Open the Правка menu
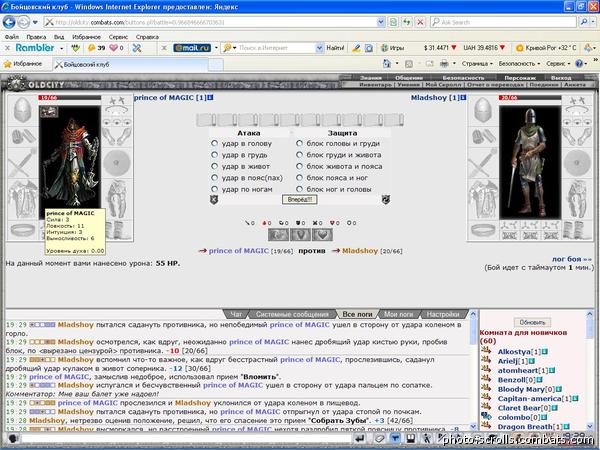Screen dimensions: 600x450 pyautogui.click(x=36, y=37)
